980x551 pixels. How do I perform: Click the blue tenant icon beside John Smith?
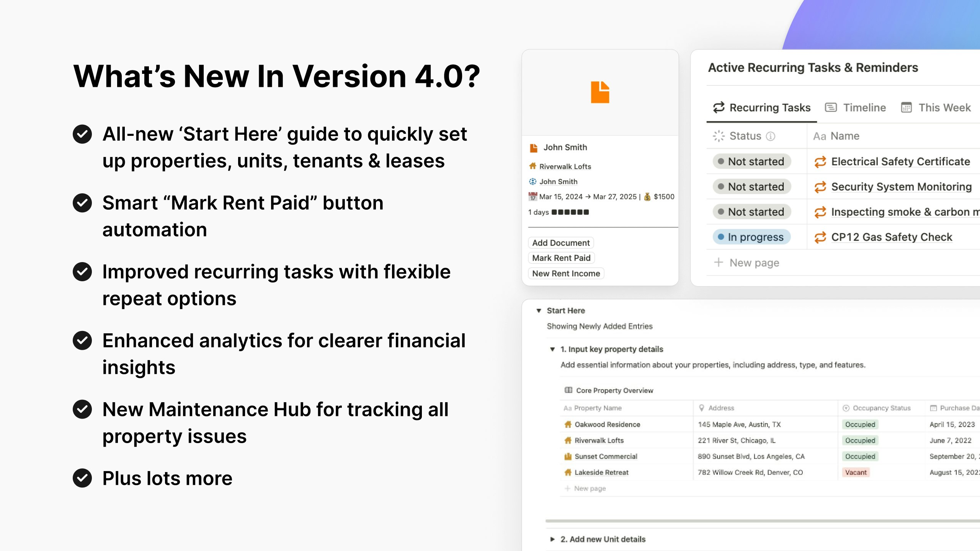(532, 181)
